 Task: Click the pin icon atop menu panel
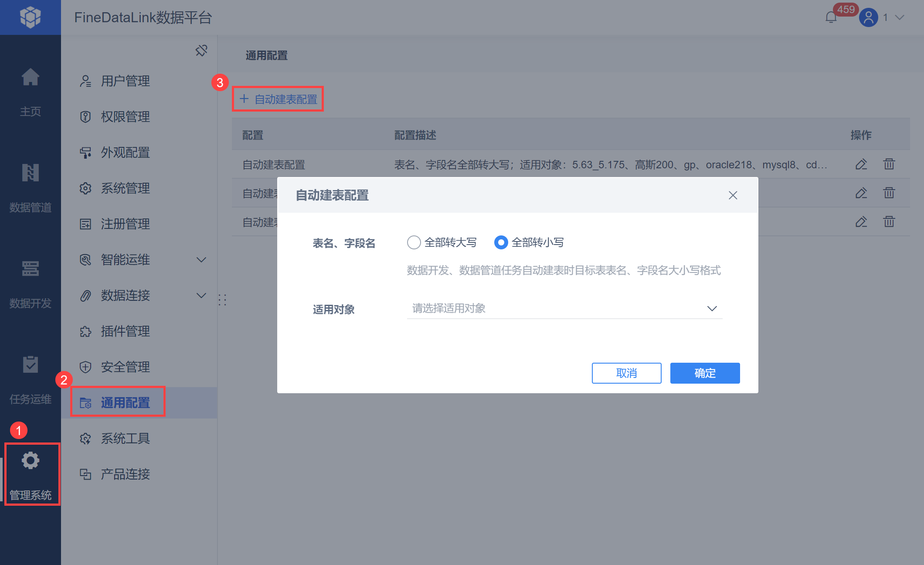tap(201, 51)
